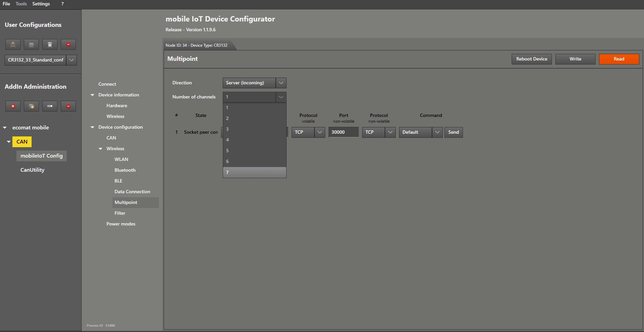The image size is (644, 332).
Task: Open the Tools menu
Action: click(21, 4)
